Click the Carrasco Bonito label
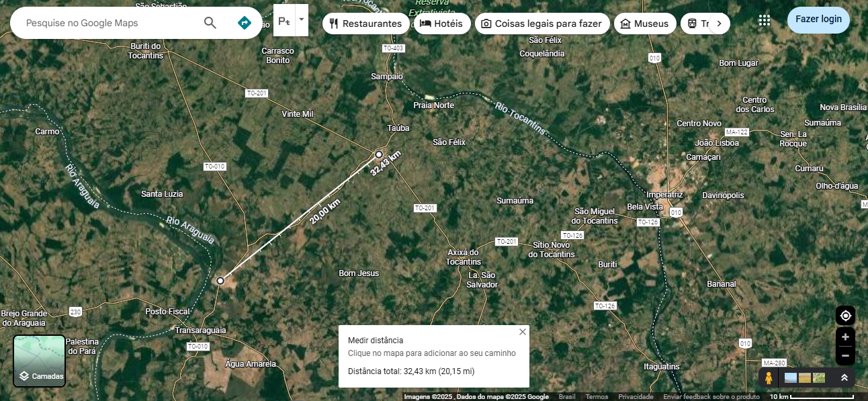 coord(278,56)
